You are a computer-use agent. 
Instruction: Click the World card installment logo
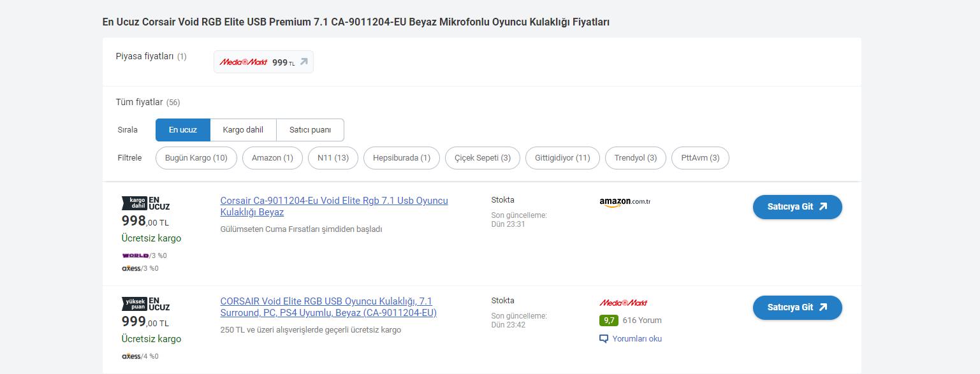pyautogui.click(x=135, y=255)
